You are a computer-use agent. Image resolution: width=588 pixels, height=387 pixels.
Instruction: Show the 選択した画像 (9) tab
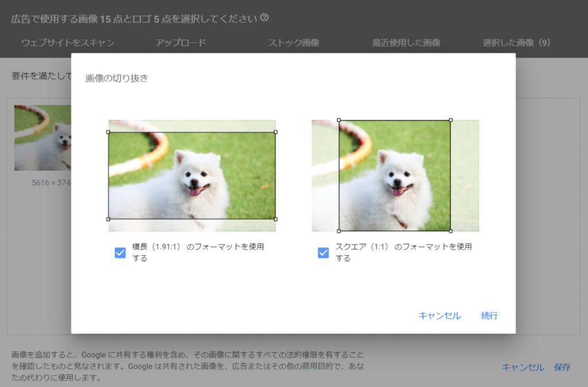pos(517,43)
